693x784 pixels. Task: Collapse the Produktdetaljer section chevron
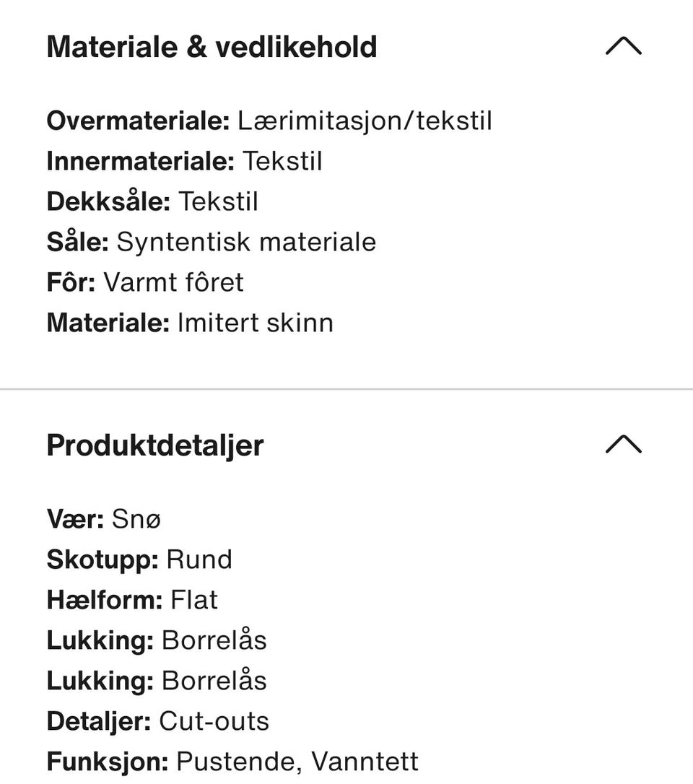pyautogui.click(x=624, y=444)
